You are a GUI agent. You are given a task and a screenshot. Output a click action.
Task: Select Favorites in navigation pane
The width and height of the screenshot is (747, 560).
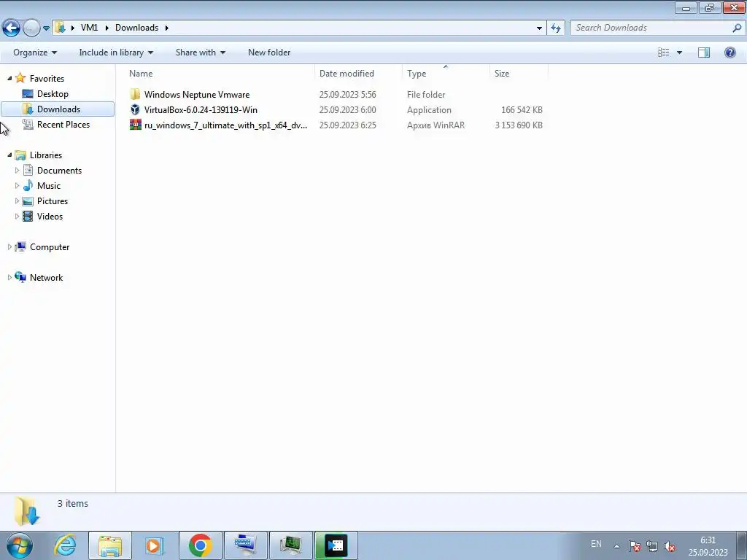pyautogui.click(x=47, y=79)
